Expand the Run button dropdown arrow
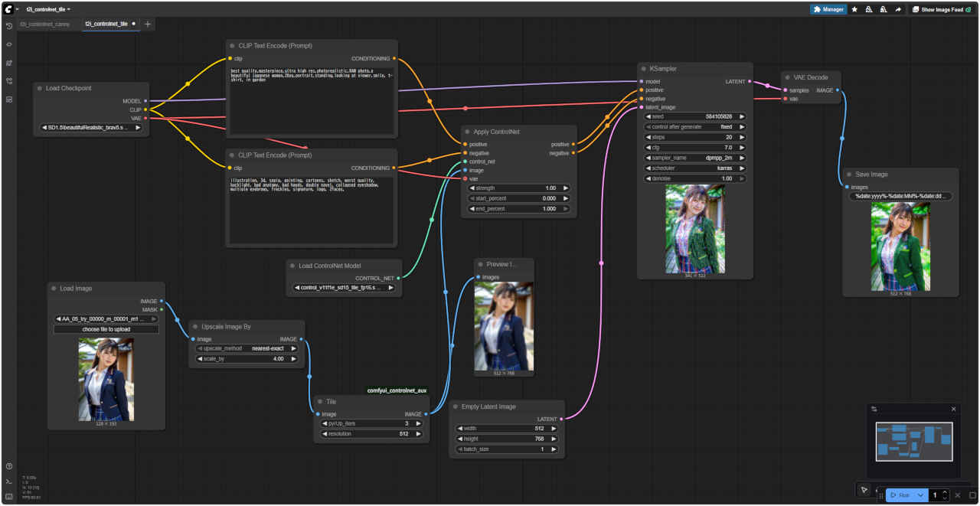The width and height of the screenshot is (980, 506). (920, 495)
